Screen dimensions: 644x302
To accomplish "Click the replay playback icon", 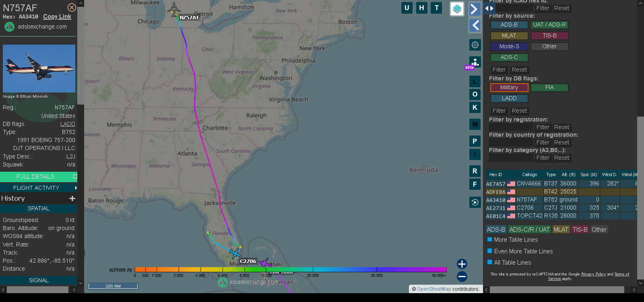I will (475, 202).
